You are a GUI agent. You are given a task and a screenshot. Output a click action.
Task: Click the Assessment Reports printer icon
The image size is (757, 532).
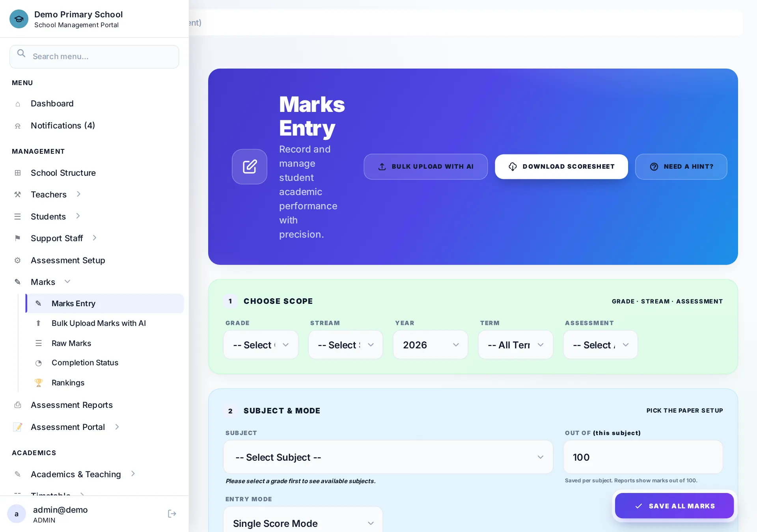click(x=18, y=405)
